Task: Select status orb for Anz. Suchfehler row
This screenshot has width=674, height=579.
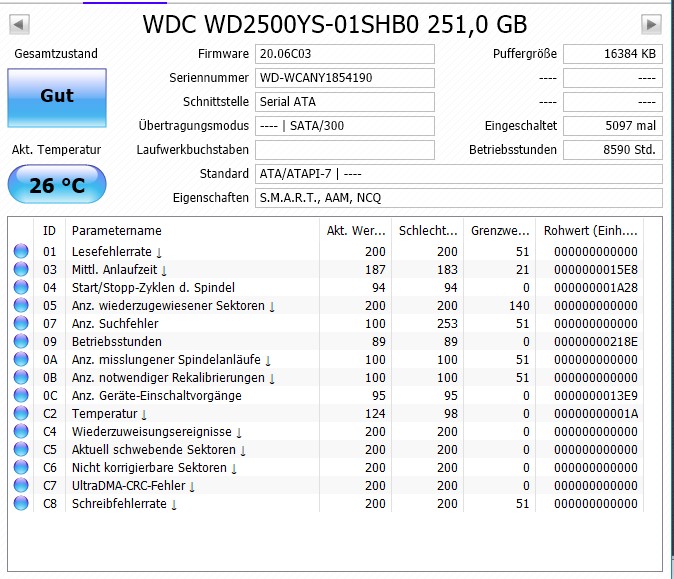Action: pos(21,323)
